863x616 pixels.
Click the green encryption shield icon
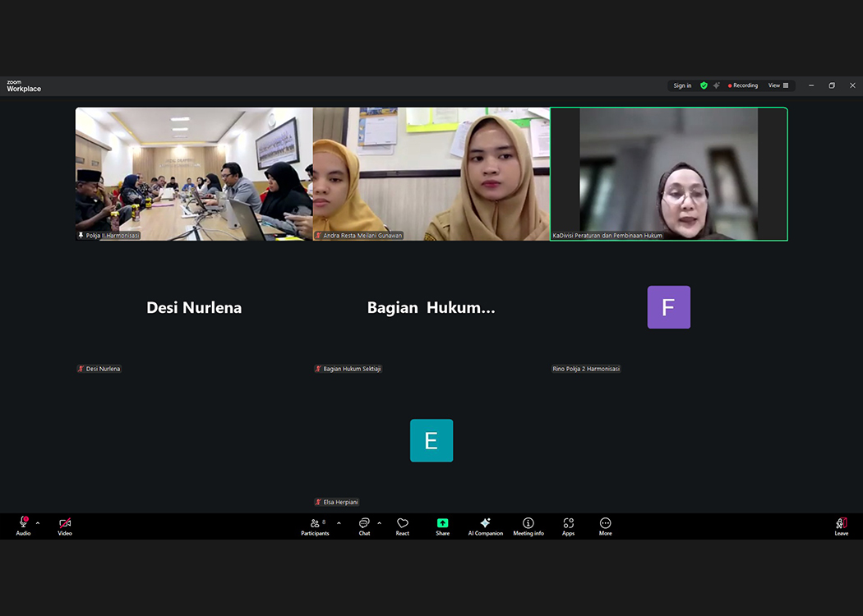[704, 85]
